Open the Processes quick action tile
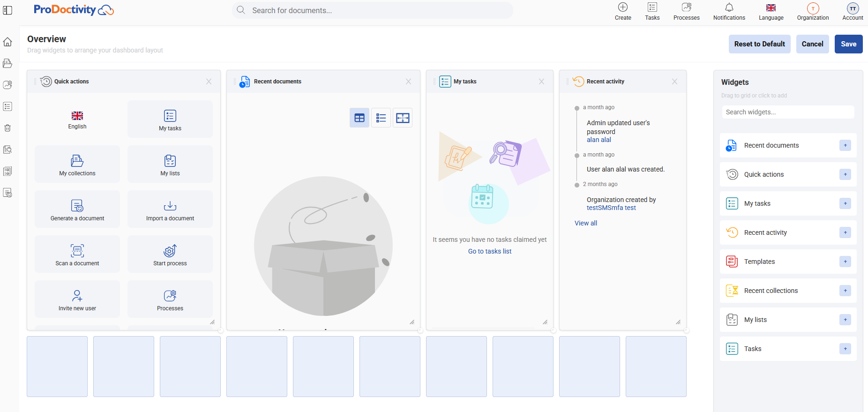 point(170,299)
